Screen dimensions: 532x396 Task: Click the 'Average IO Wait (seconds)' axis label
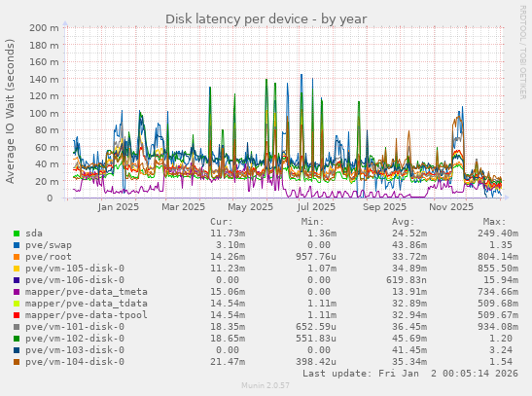click(10, 111)
